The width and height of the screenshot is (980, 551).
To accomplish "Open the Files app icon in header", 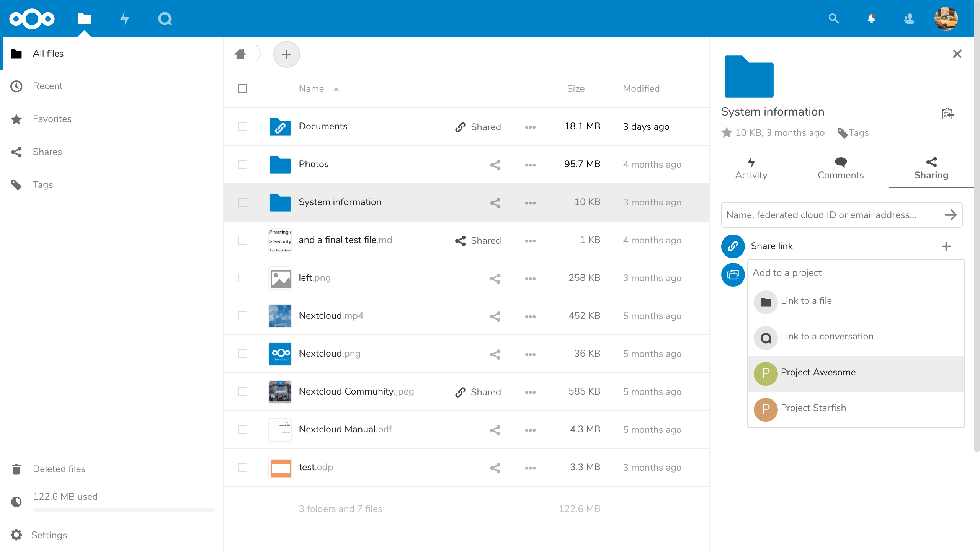I will coord(84,18).
